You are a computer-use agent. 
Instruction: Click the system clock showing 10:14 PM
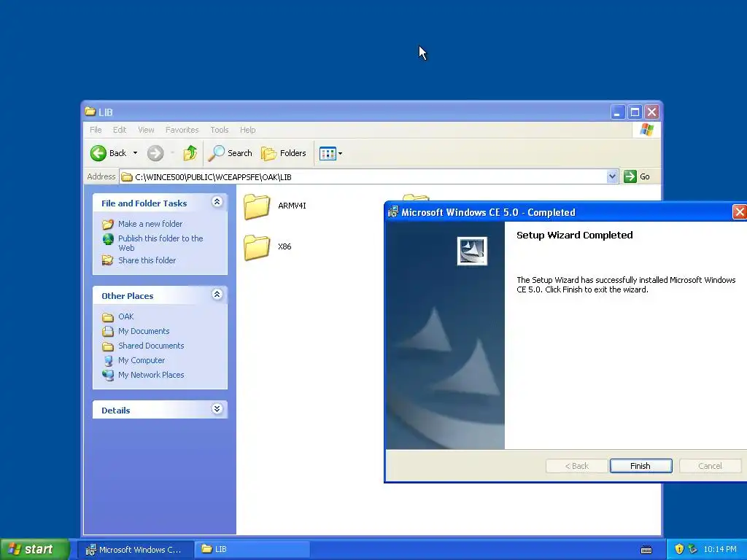(720, 550)
